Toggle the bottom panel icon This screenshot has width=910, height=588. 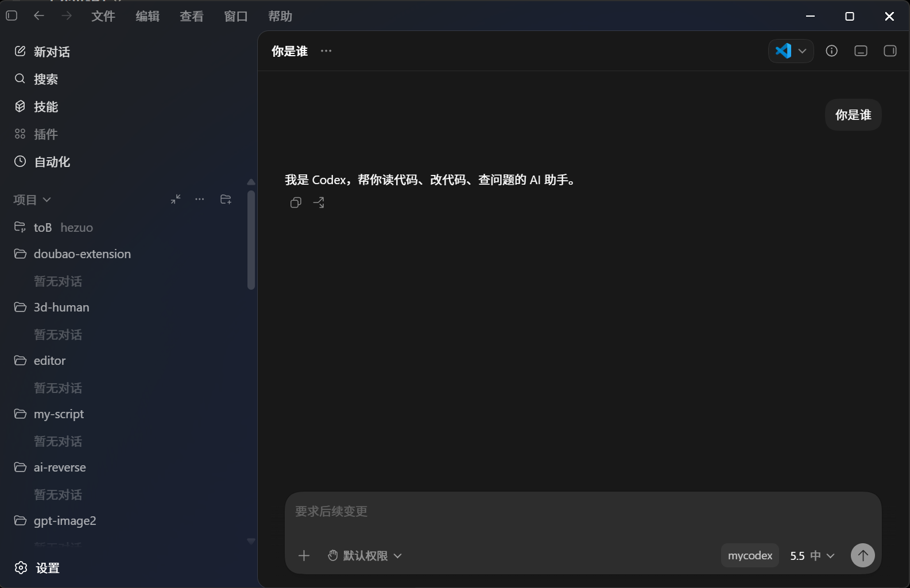861,51
